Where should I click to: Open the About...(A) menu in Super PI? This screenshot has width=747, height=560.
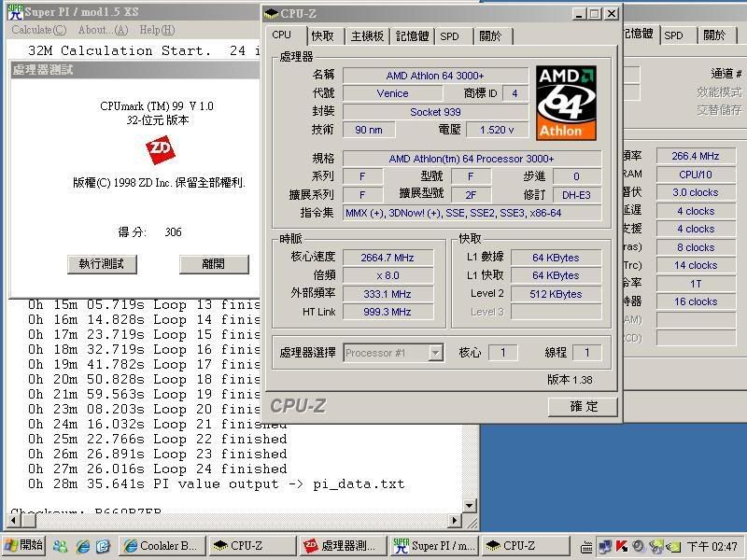(104, 30)
